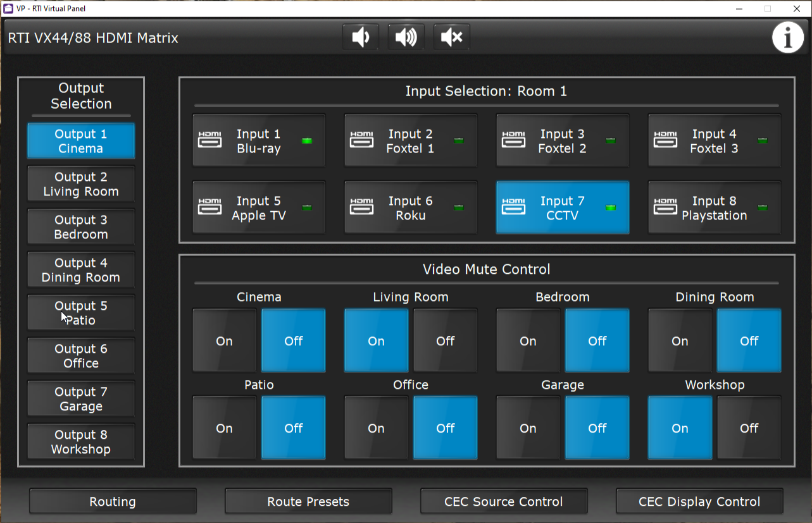Minimize the RTI Virtual Panel window

point(739,8)
